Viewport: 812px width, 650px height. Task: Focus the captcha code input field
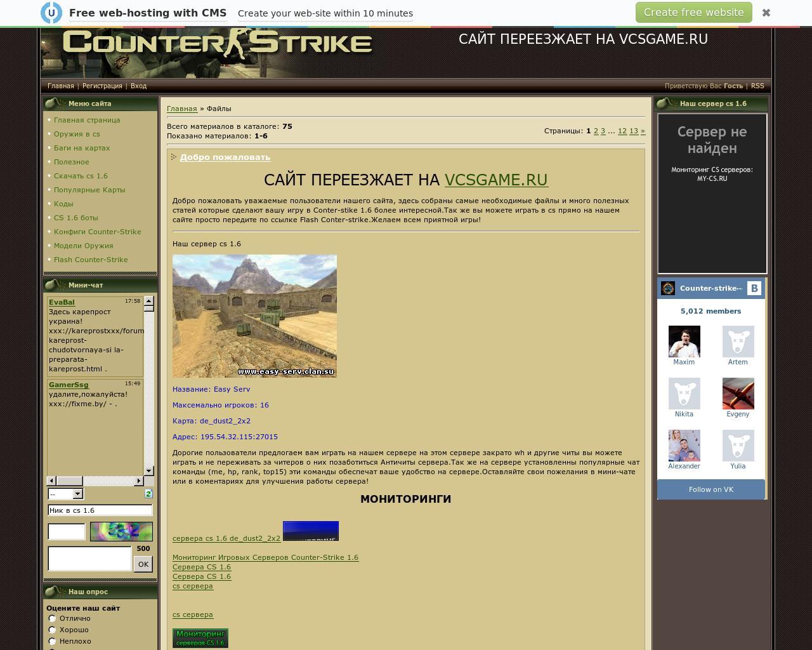click(x=67, y=532)
